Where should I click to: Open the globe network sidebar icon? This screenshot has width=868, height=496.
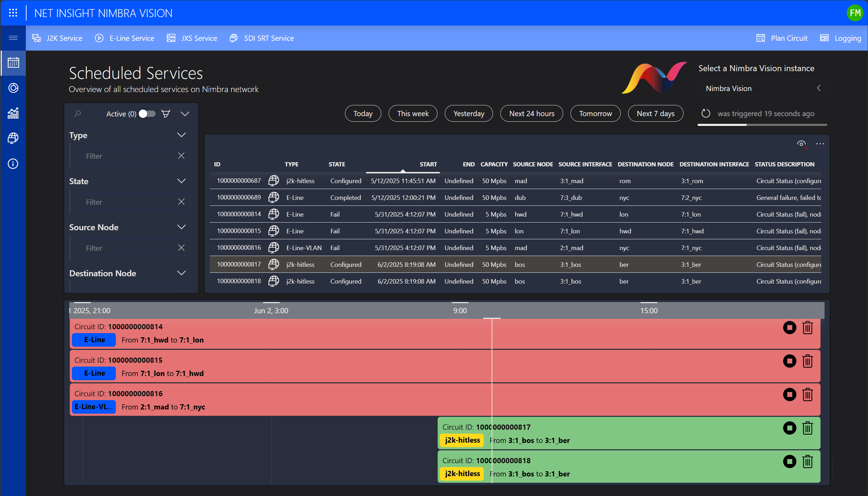pos(13,138)
